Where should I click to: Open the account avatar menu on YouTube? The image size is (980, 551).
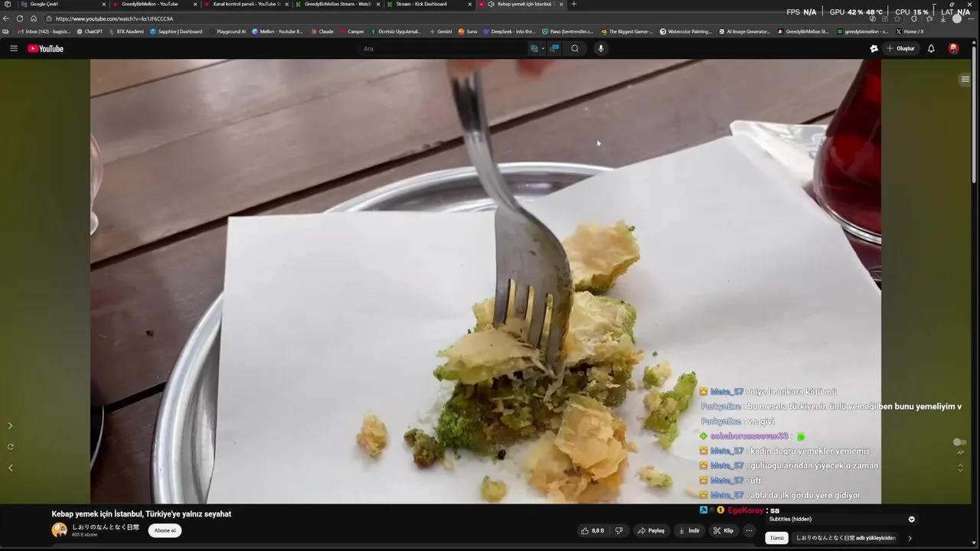point(953,48)
